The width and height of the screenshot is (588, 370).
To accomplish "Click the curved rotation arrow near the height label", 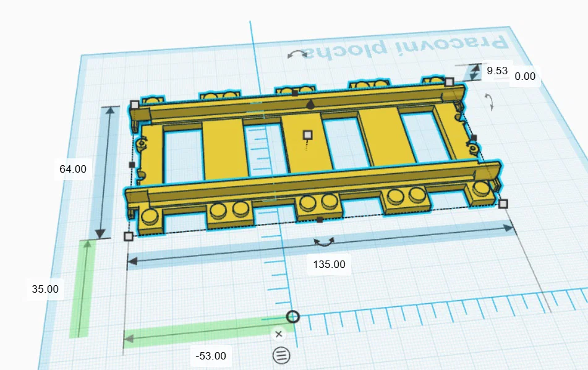I will [x=489, y=101].
